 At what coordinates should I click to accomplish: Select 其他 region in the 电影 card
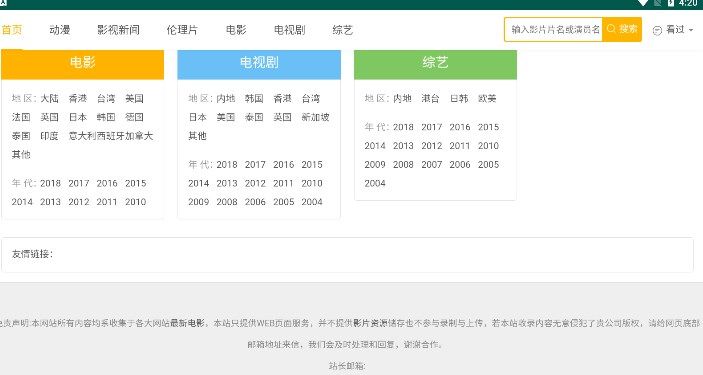click(x=21, y=155)
